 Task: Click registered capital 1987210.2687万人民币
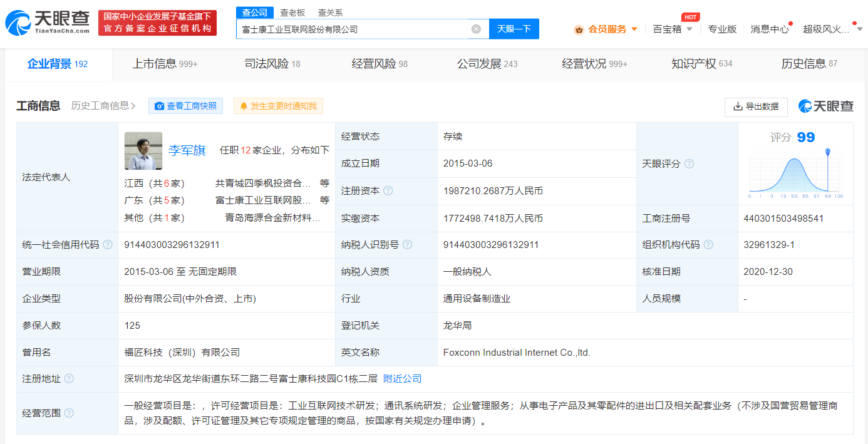[493, 191]
